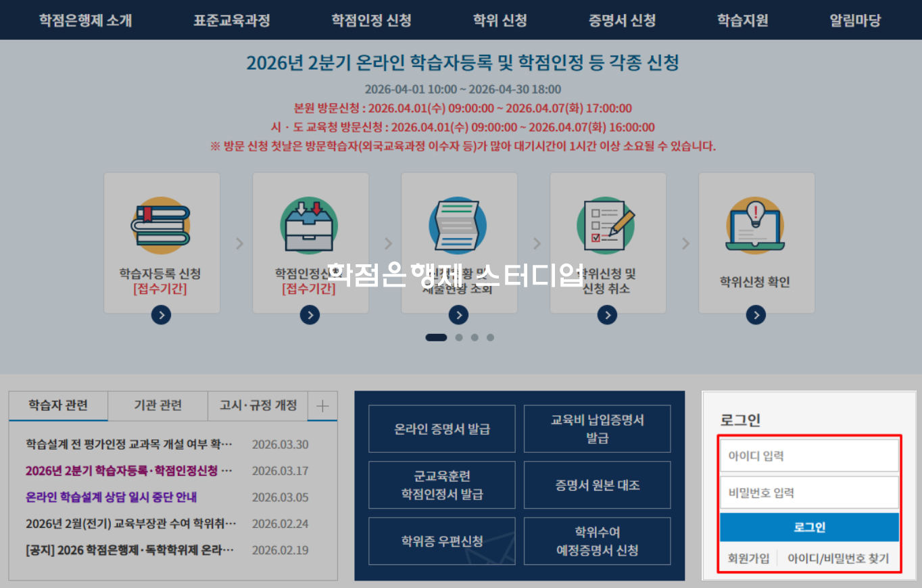Click arrow button under 학위신청 확인
922x588 pixels.
(x=756, y=315)
